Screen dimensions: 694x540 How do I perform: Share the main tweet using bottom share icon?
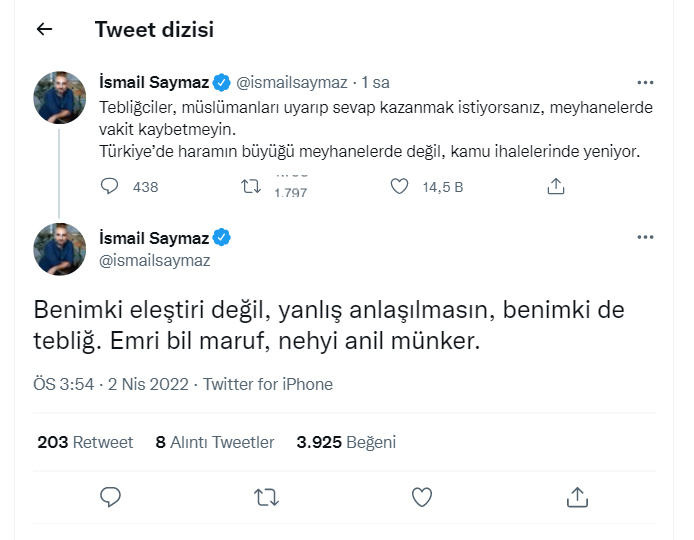pyautogui.click(x=576, y=496)
